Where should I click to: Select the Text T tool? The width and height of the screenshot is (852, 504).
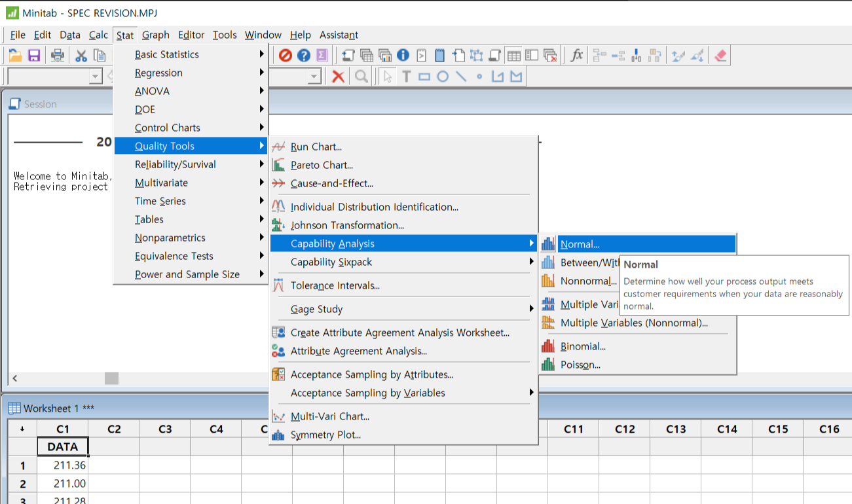click(x=406, y=77)
